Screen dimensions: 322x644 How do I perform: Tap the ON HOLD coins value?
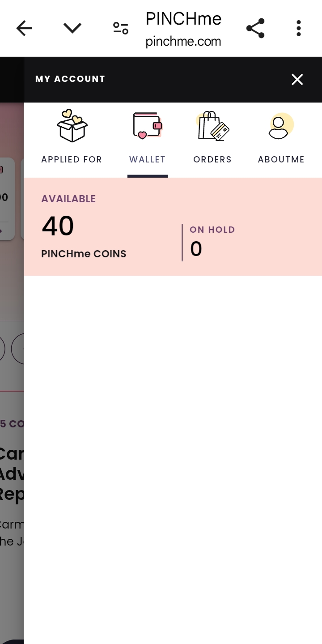[196, 249]
